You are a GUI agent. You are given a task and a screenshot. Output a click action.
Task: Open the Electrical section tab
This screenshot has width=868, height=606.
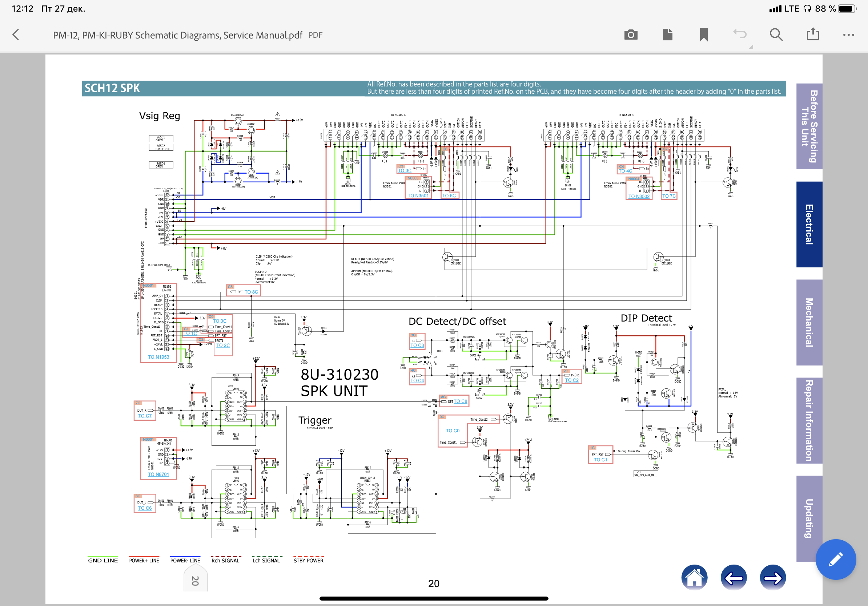pyautogui.click(x=809, y=225)
